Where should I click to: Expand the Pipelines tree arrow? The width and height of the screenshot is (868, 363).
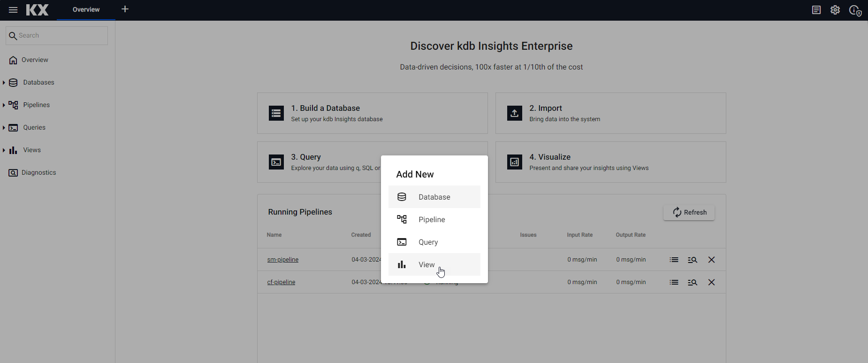[4, 105]
